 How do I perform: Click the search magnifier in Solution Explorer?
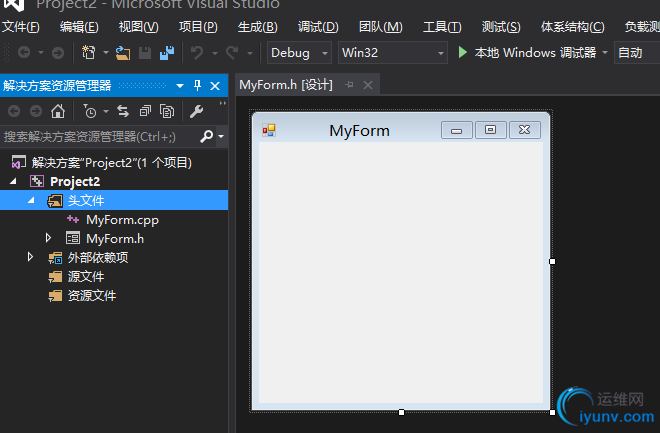click(206, 136)
